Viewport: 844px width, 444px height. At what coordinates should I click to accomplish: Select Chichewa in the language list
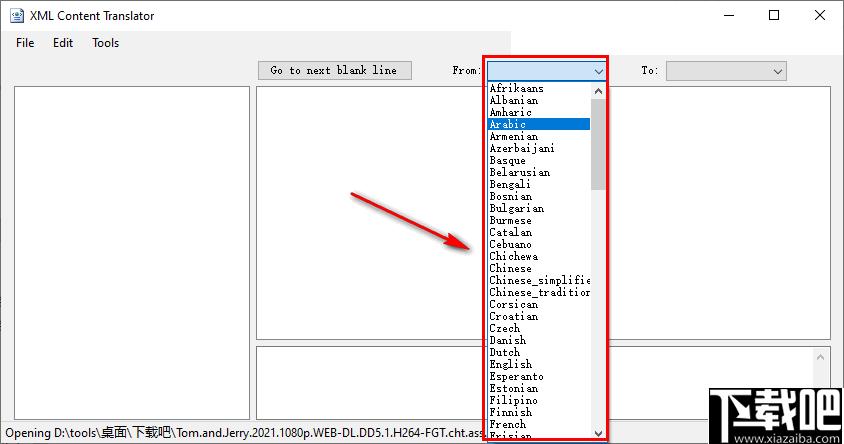pyautogui.click(x=539, y=256)
